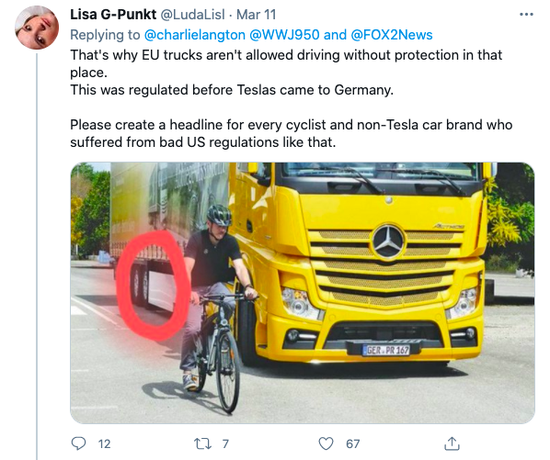The image size is (550, 460).
Task: Like the tweet with the heart icon
Action: [326, 444]
